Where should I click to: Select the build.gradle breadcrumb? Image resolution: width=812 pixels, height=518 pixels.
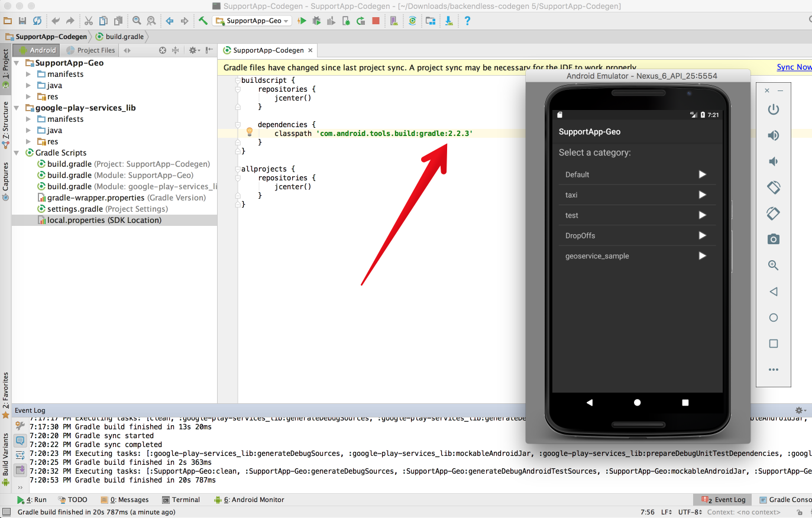click(120, 37)
